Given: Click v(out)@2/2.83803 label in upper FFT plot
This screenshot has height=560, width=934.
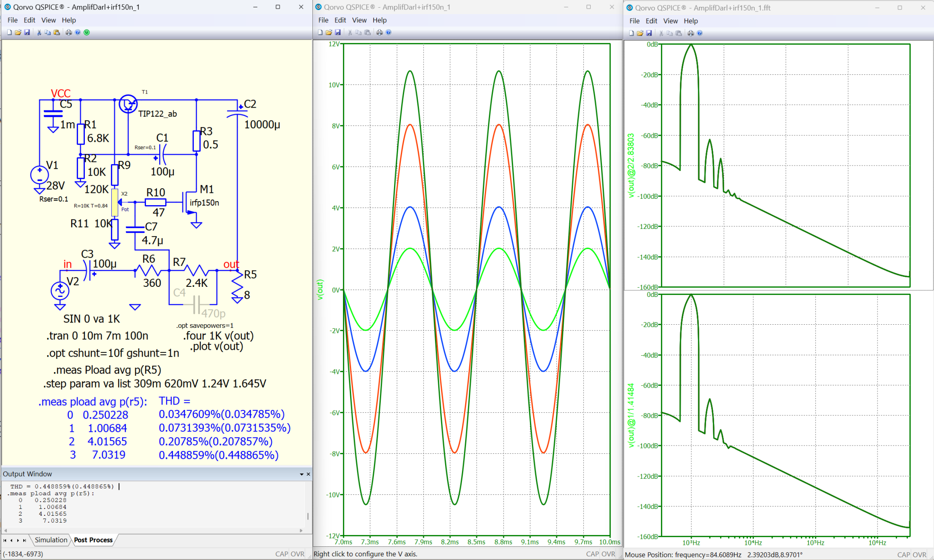Looking at the screenshot, I should pos(631,166).
